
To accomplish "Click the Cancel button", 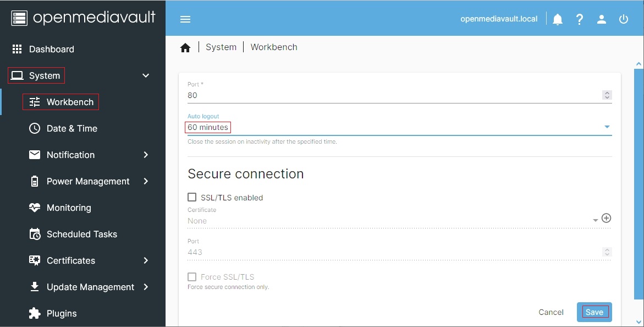I will pyautogui.click(x=551, y=312).
